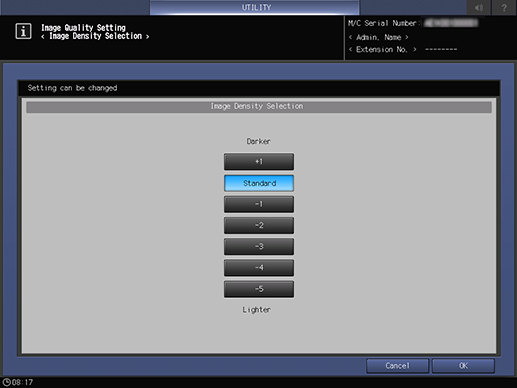Open help with the question mark icon
This screenshot has width=517, height=388.
pos(504,7)
